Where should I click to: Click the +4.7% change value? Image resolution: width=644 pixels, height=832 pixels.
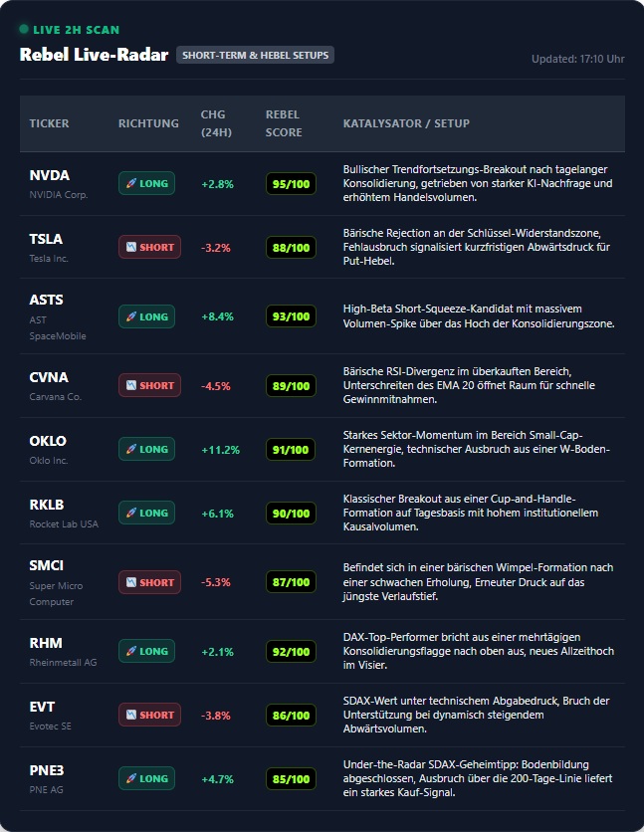point(218,779)
